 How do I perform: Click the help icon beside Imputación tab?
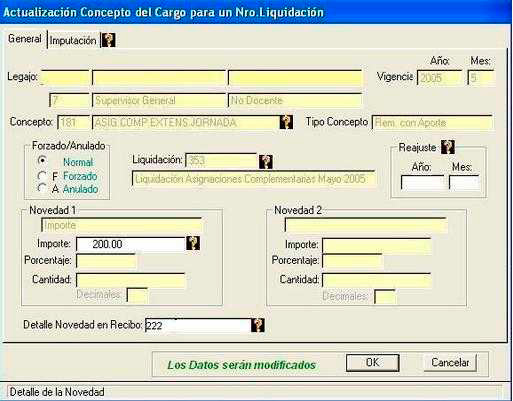tap(108, 40)
